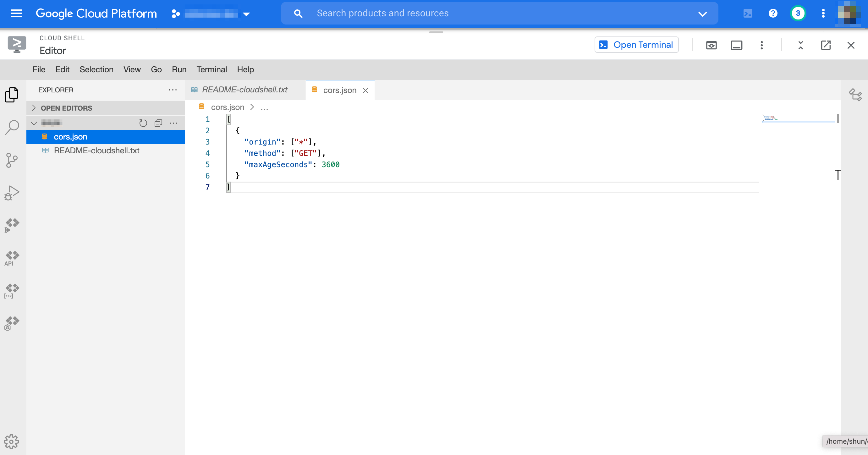
Task: Open Explorer panel more actions ellipsis
Action: point(173,90)
